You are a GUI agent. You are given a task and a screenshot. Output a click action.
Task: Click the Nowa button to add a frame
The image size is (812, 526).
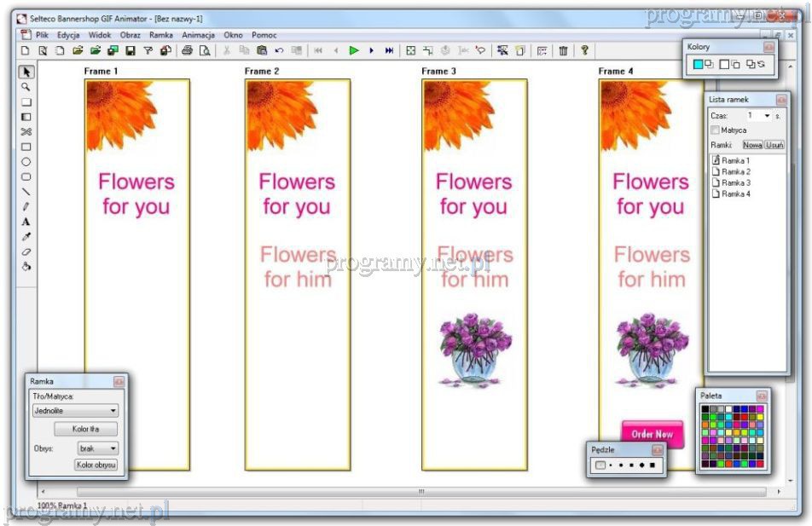click(x=752, y=146)
